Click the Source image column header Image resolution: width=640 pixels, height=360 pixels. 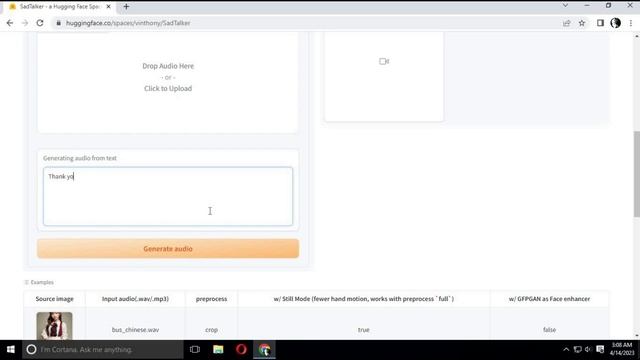54,299
